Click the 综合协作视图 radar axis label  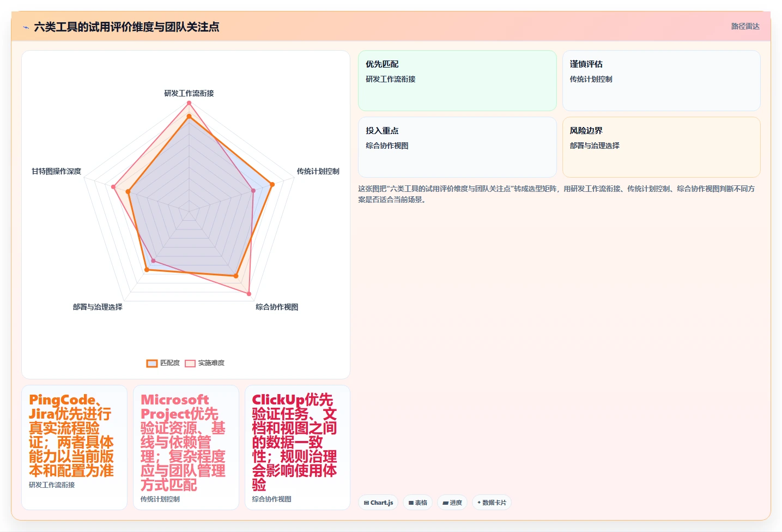pyautogui.click(x=277, y=307)
